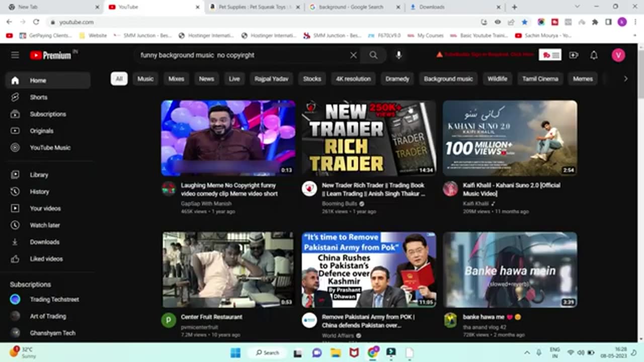644x362 pixels.
Task: Select the Wildlife filter chip
Action: click(x=497, y=79)
